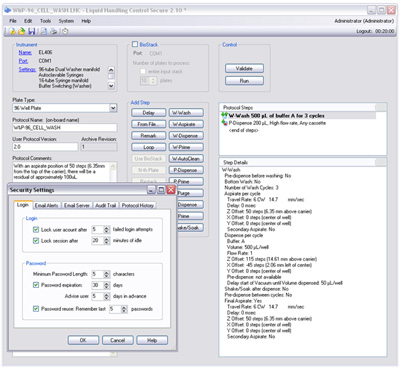Switch to the Audit Trail tab

(106, 205)
